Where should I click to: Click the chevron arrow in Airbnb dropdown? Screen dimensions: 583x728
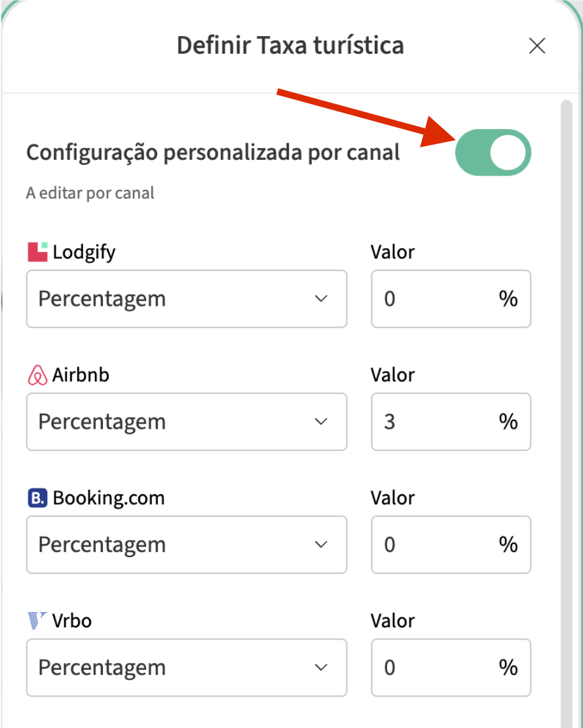[321, 422]
